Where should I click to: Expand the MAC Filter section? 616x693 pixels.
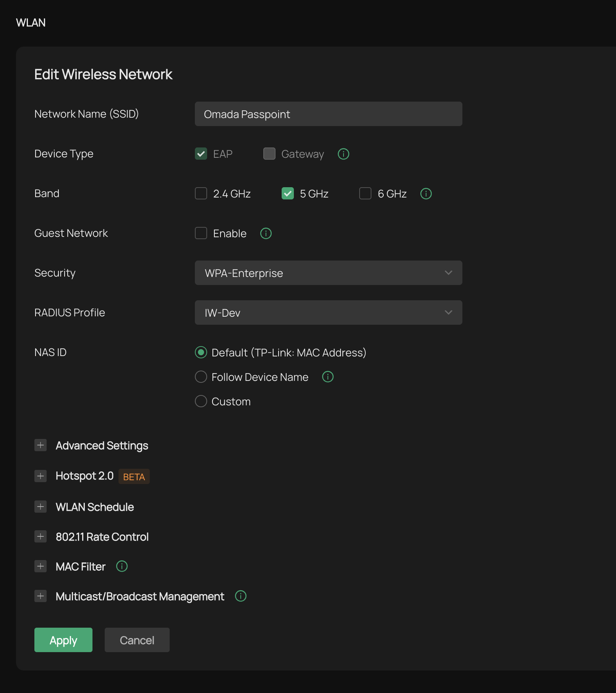41,566
